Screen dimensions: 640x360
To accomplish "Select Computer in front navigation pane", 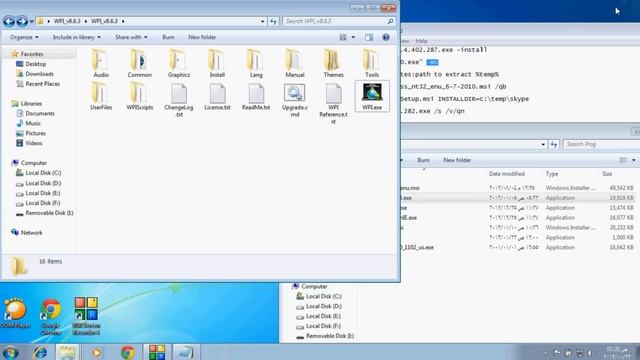I will [33, 163].
